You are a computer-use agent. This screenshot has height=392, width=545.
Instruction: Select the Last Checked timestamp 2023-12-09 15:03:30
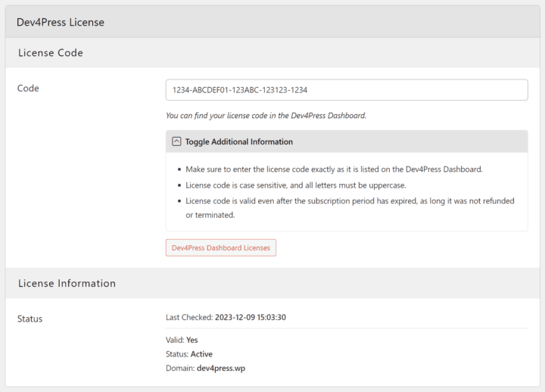(x=251, y=317)
